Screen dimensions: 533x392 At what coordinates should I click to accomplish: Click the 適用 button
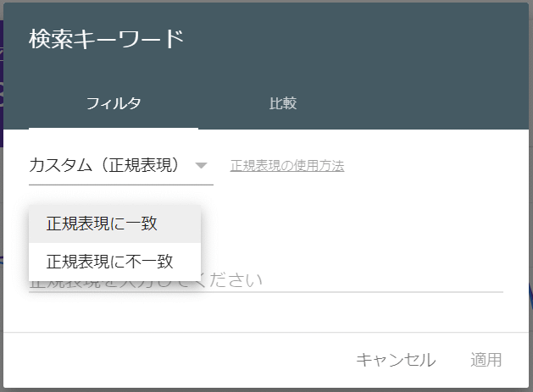(x=486, y=360)
